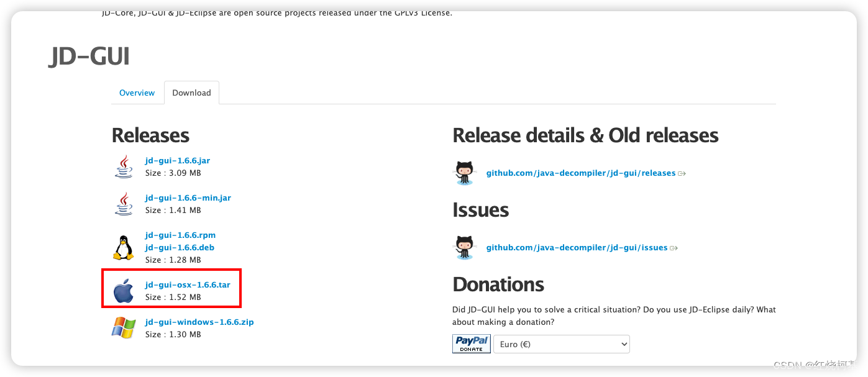Screen dimensions: 868x377
Task: Click the Apple logo icon for the OSX release
Action: coord(124,291)
